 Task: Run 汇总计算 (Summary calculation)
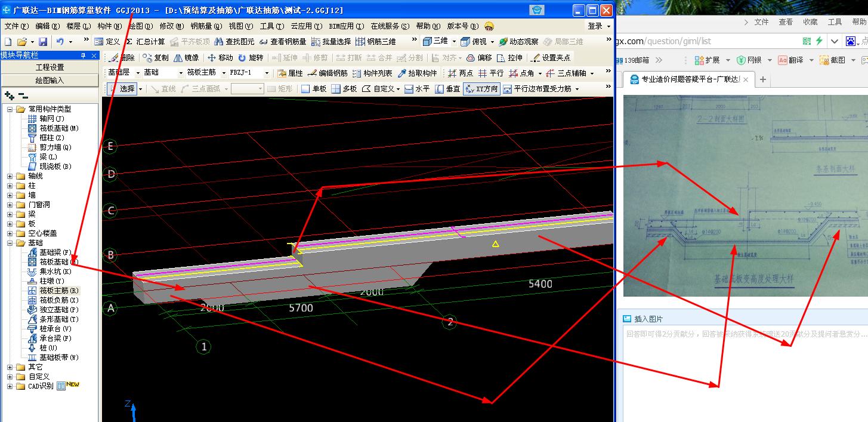pos(145,42)
